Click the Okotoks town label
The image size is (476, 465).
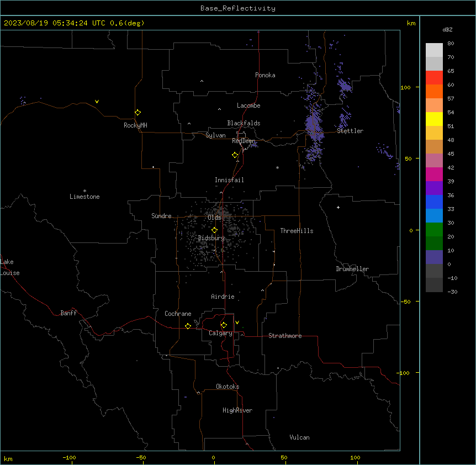click(228, 387)
